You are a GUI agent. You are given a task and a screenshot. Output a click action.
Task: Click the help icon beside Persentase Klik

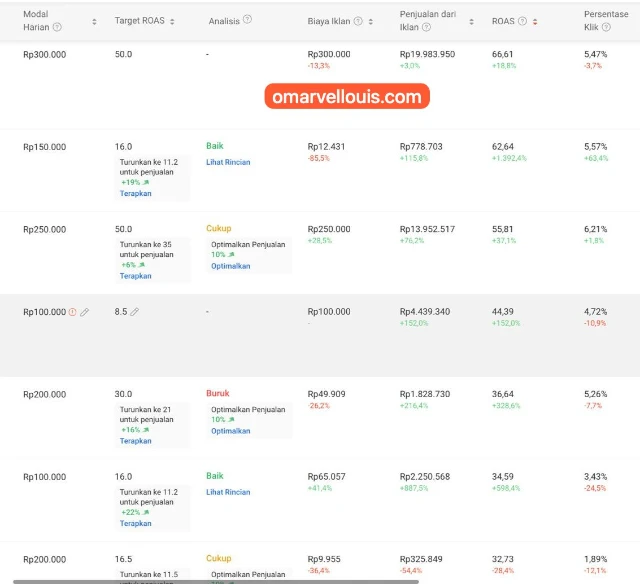[605, 27]
